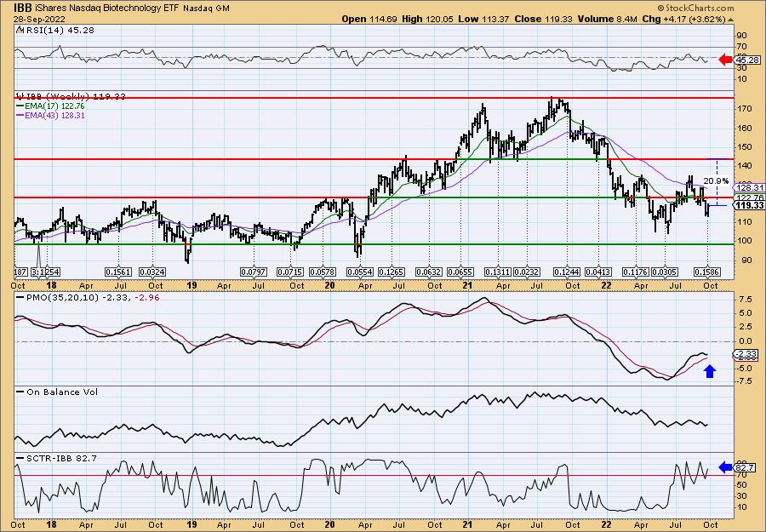The image size is (766, 532).
Task: Click the 100 price axis label
Action: click(745, 241)
